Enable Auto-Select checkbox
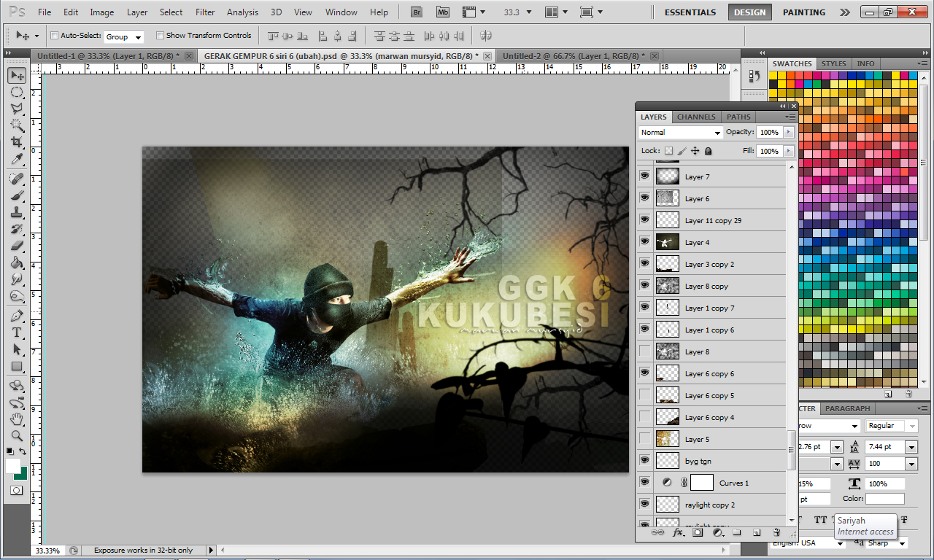 coord(54,36)
